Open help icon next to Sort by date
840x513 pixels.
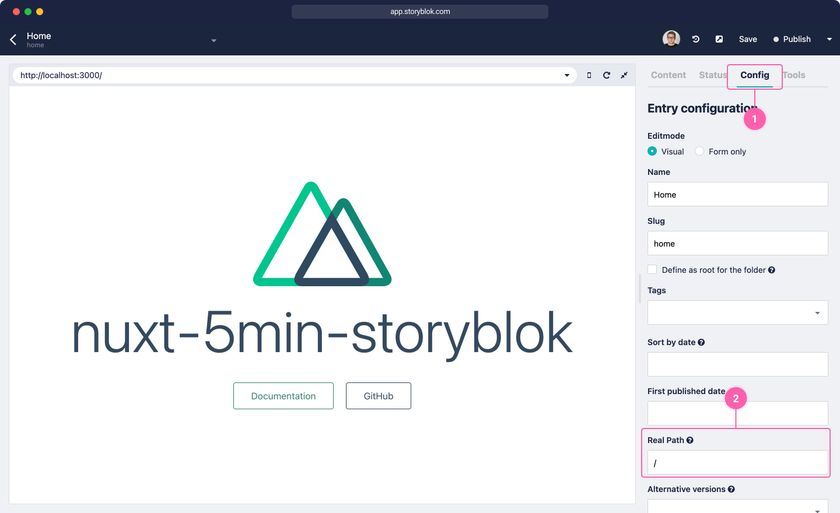pyautogui.click(x=701, y=342)
